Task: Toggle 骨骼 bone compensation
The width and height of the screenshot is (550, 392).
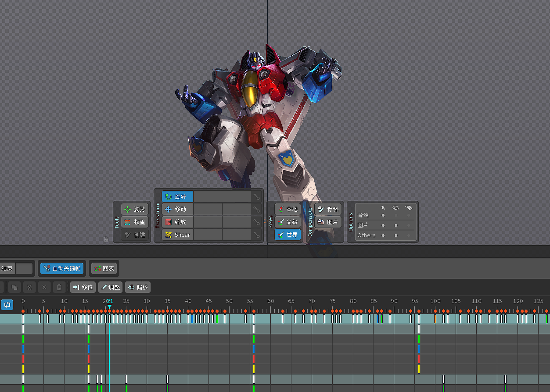Action: [328, 209]
